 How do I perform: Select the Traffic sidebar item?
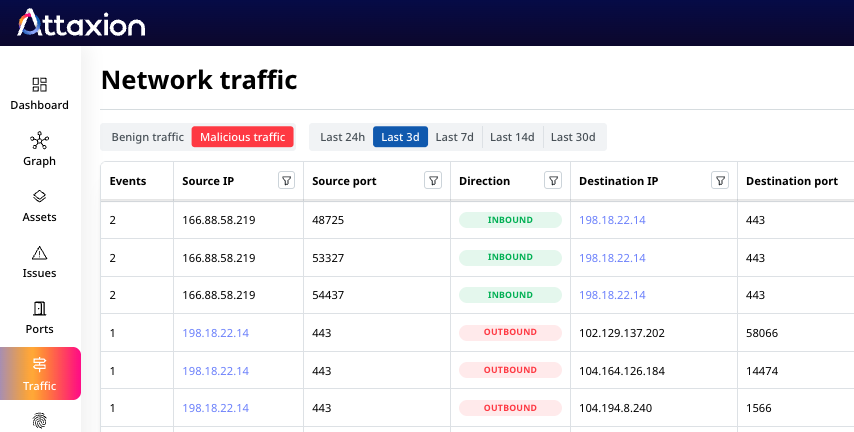click(40, 373)
